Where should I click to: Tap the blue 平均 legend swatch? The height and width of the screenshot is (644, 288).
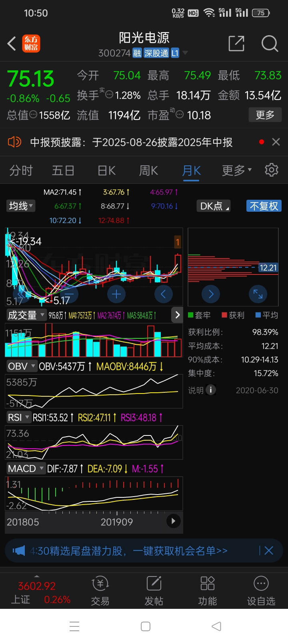click(x=258, y=315)
